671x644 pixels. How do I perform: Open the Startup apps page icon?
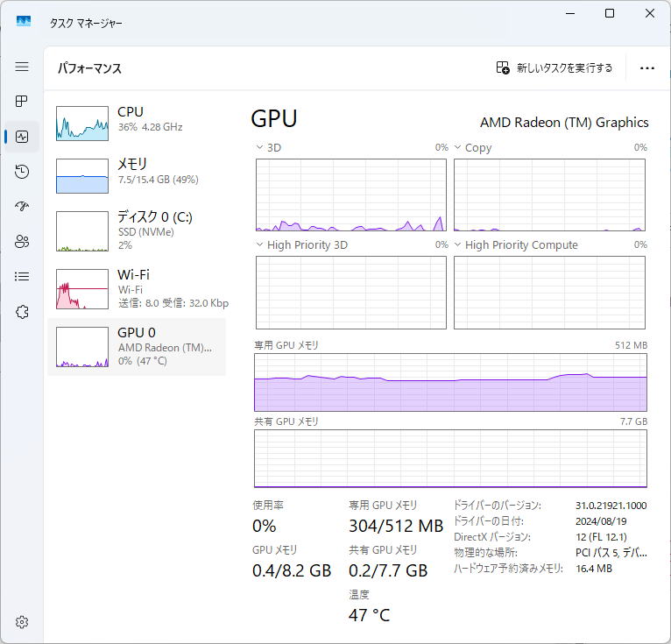22,207
